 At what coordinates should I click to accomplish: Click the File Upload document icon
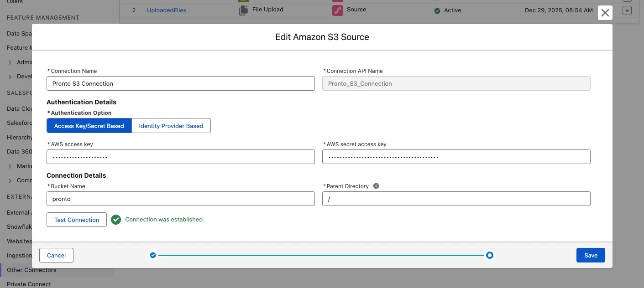click(243, 10)
